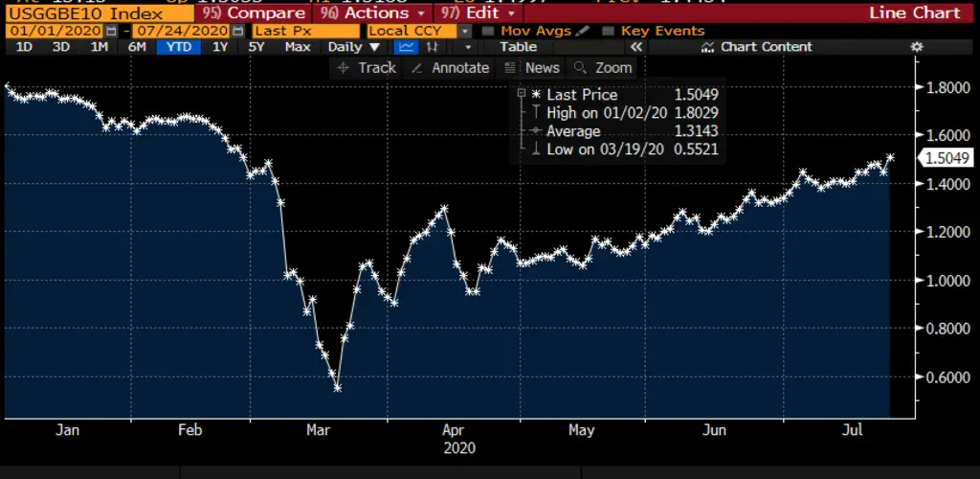Enable the Key Events checkbox
This screenshot has height=479, width=980.
tap(609, 32)
